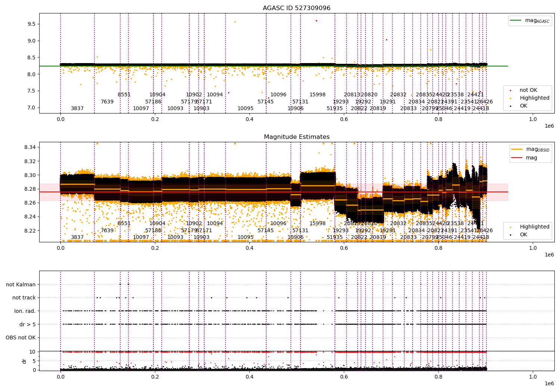Click obsid label '3837' in Magnitude Estimates plot
The height and width of the screenshot is (392, 560).
pyautogui.click(x=77, y=237)
